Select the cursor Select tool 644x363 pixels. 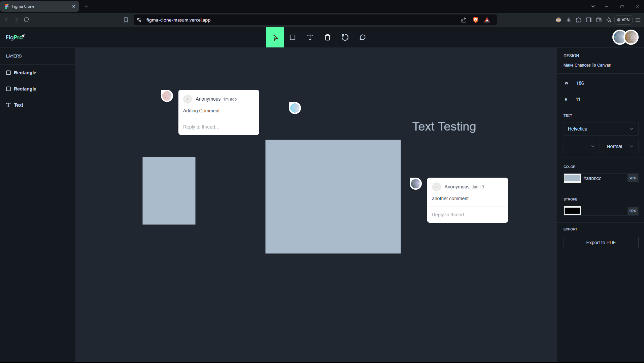(275, 37)
